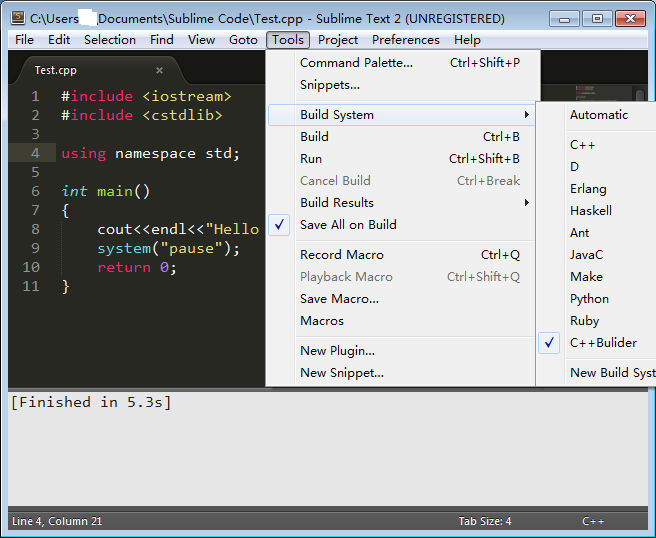Click the 'return 0;' code line
Image resolution: width=656 pixels, height=538 pixels.
pos(137,268)
